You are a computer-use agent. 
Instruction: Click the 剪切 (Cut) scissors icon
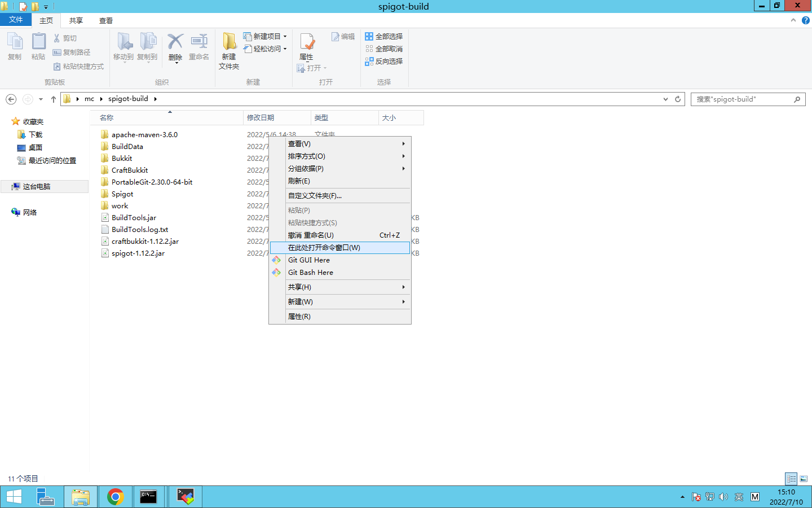56,38
